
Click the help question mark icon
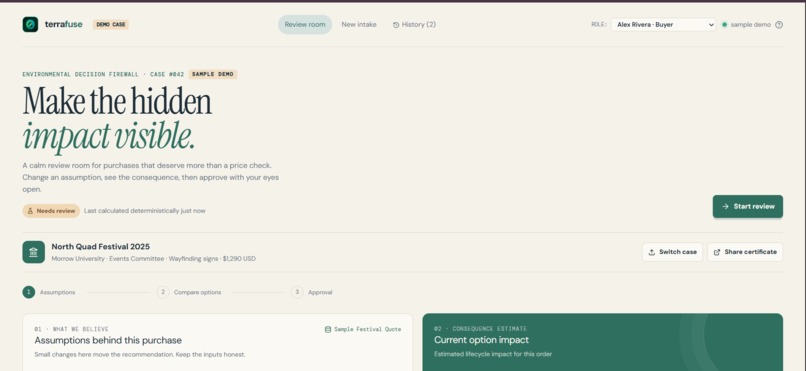(779, 25)
